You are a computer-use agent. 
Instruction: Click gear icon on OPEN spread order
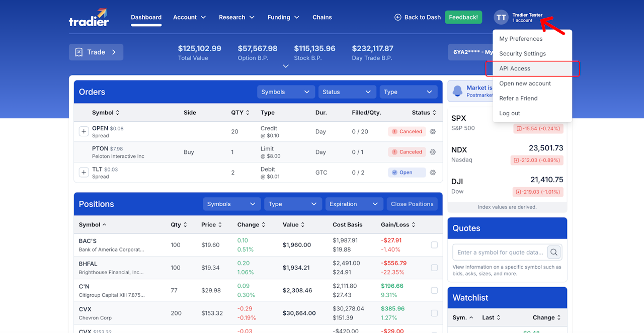tap(432, 131)
